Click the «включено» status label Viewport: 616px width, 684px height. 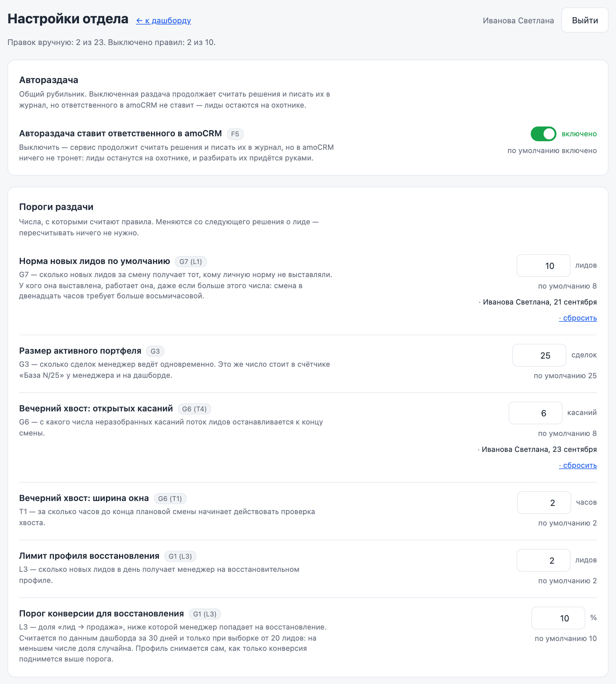(x=579, y=134)
